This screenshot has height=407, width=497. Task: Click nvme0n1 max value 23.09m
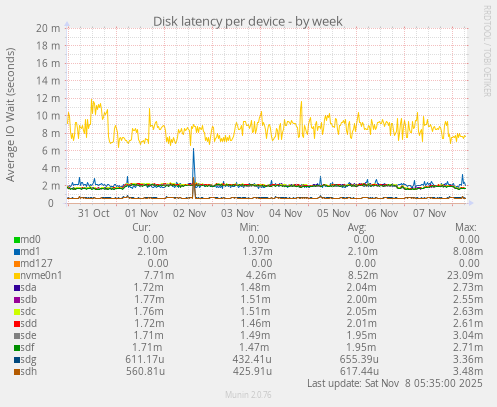pyautogui.click(x=465, y=275)
